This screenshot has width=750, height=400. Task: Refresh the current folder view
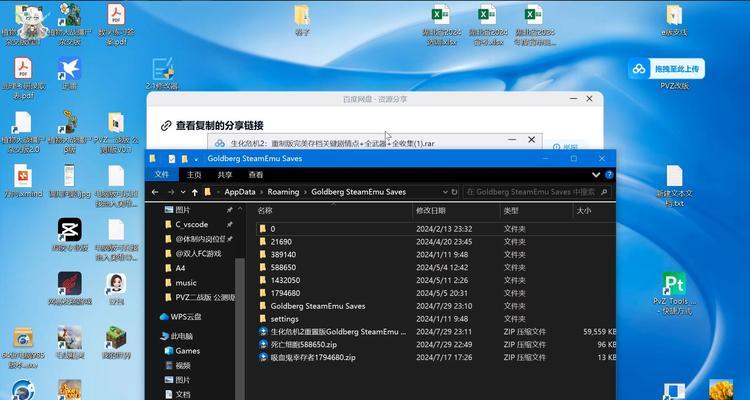click(454, 192)
